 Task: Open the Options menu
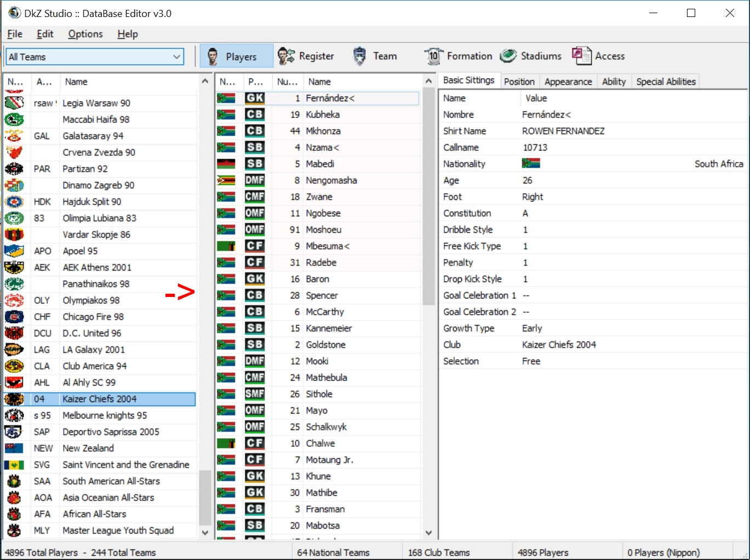pyautogui.click(x=85, y=34)
